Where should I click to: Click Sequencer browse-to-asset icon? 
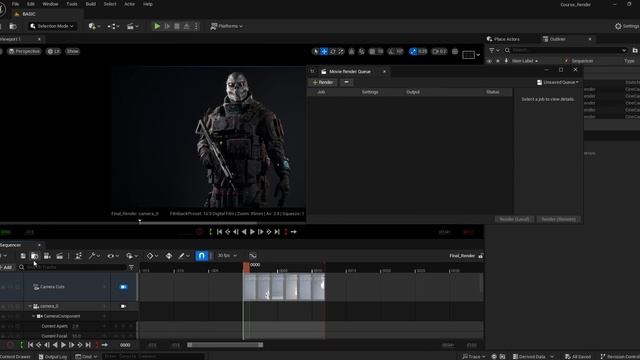click(35, 256)
